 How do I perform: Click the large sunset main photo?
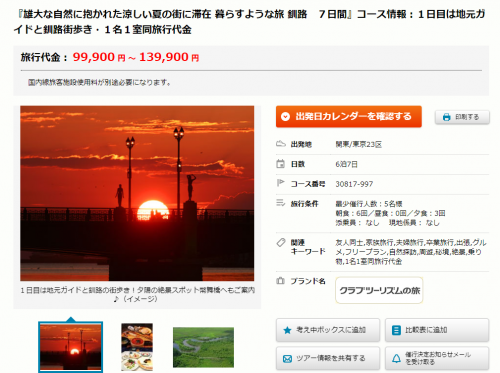[x=137, y=193]
